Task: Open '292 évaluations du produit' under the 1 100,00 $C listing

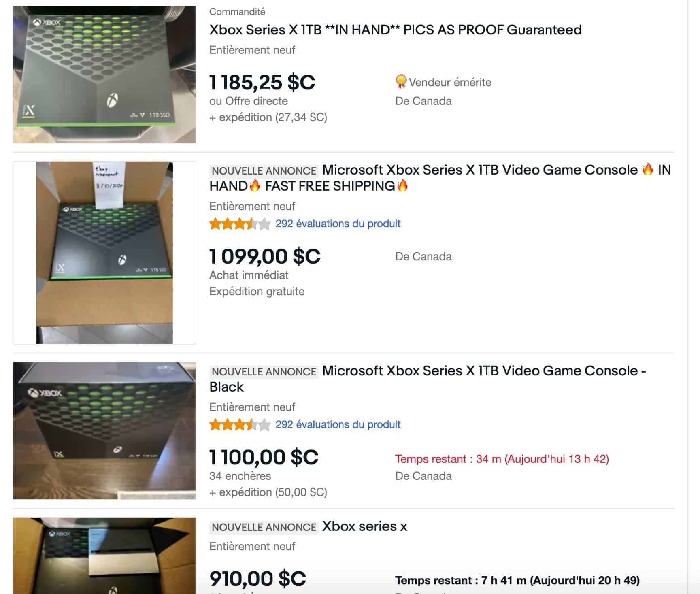Action: click(x=338, y=424)
